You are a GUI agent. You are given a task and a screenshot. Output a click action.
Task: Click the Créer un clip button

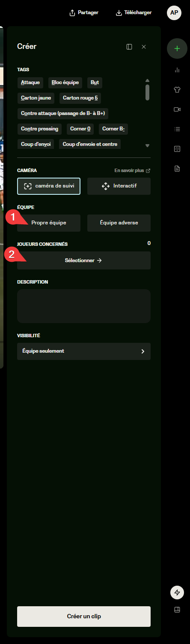84,617
